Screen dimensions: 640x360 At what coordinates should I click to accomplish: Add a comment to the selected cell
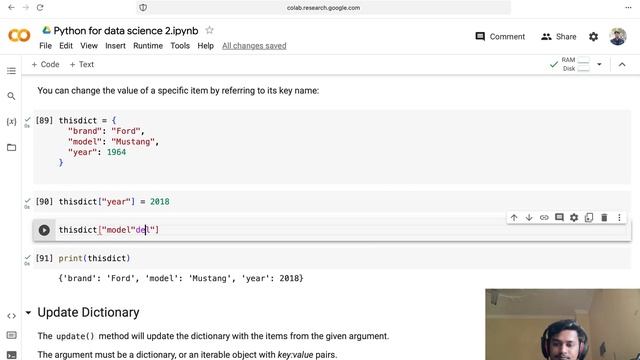pyautogui.click(x=559, y=218)
